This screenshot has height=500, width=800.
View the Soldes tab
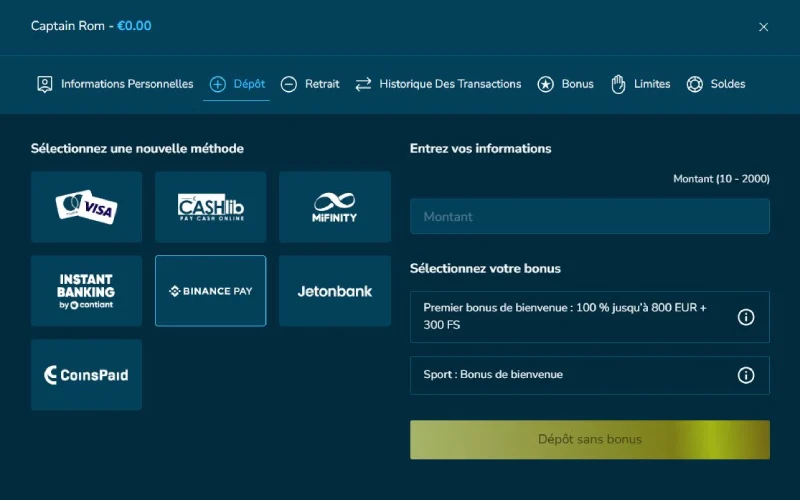(715, 84)
